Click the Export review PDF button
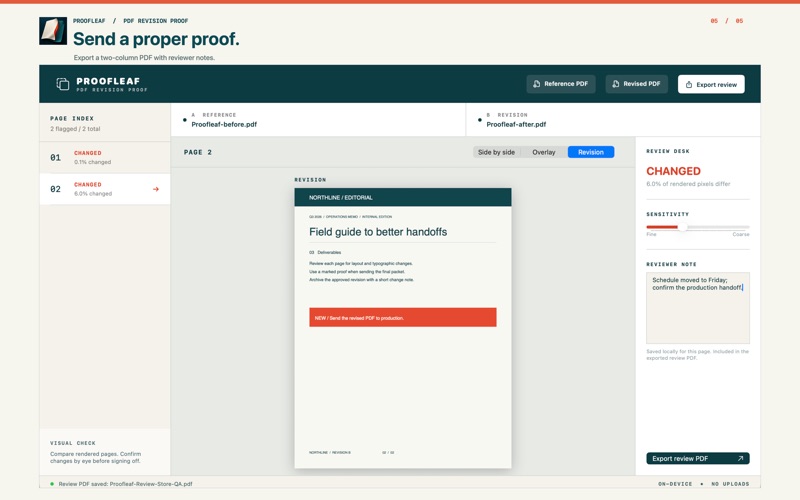Screen dimensions: 800x500 [x=698, y=458]
